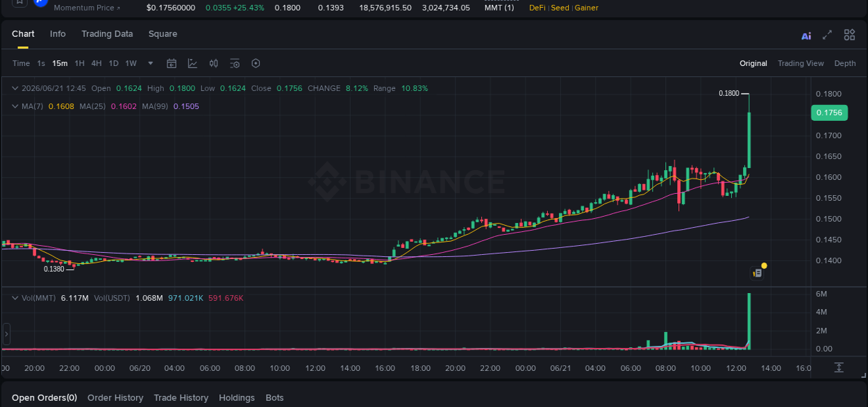The height and width of the screenshot is (407, 868).
Task: Switch to the Info tab
Action: pyautogui.click(x=58, y=34)
